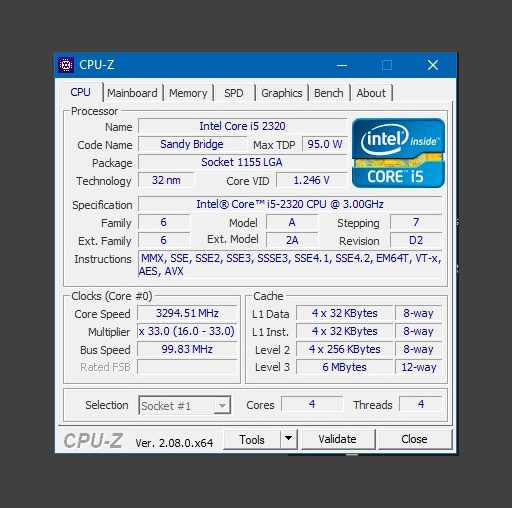The image size is (512, 508).
Task: Click the Validate button
Action: 338,439
